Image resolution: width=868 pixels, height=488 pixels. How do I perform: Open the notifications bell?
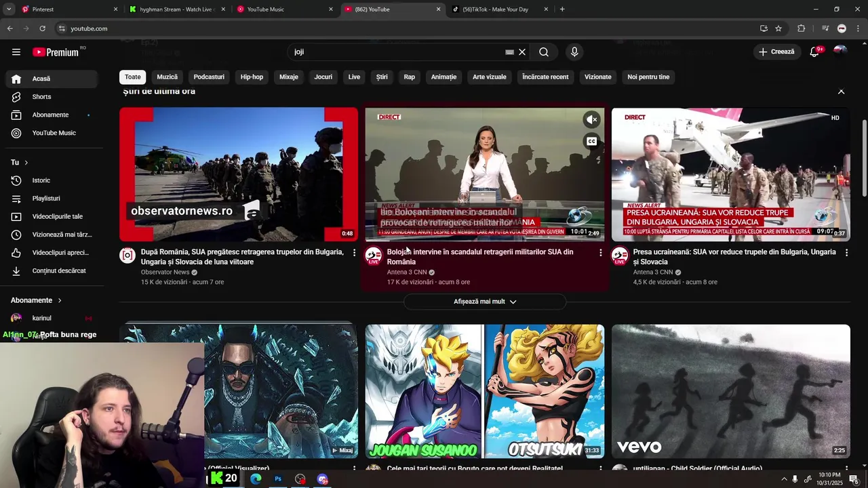[x=815, y=52]
